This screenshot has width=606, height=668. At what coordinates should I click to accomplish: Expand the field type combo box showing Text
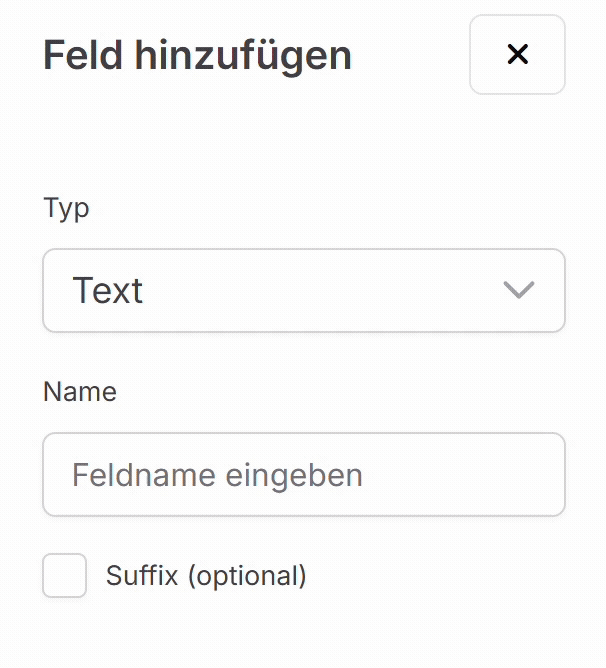303,290
